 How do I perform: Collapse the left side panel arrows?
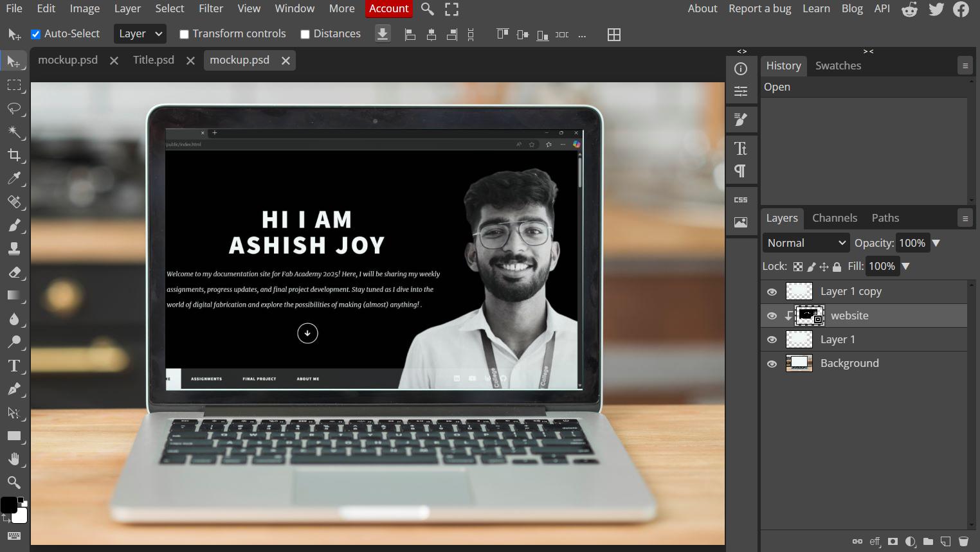pos(741,51)
